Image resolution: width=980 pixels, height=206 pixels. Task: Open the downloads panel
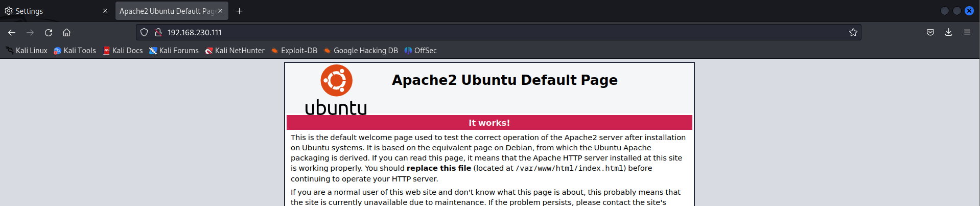point(948,32)
